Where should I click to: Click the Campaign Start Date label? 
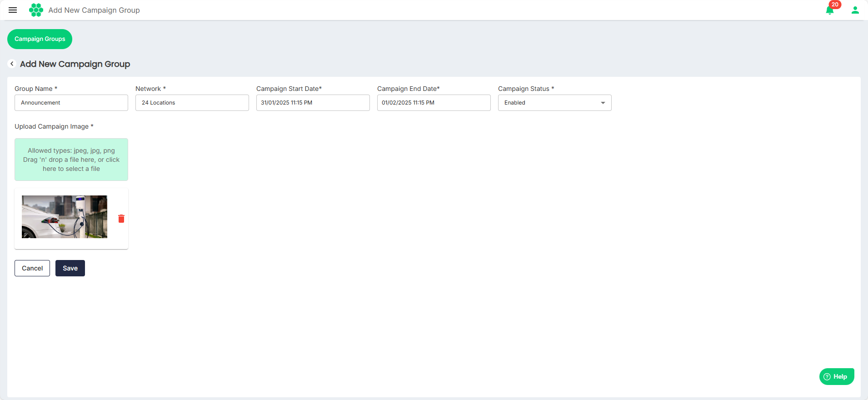289,89
